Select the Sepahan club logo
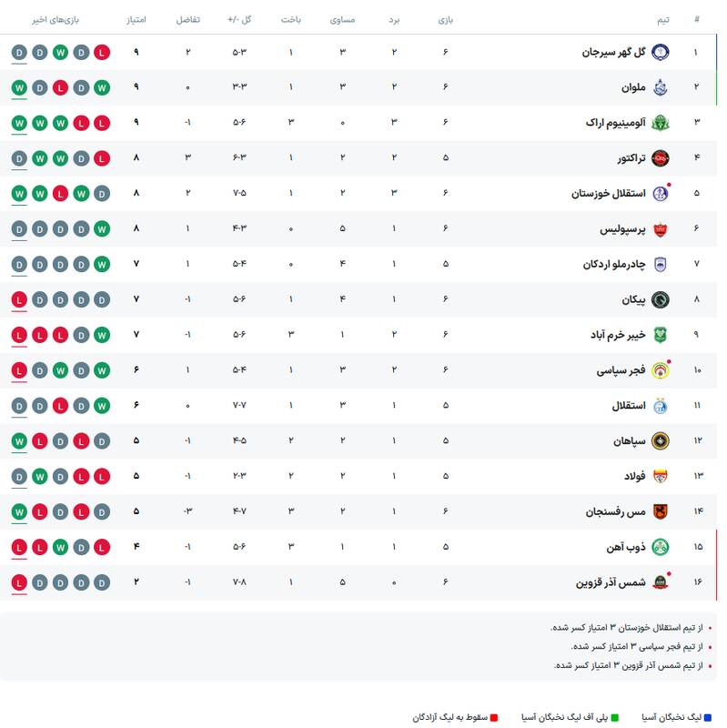This screenshot has height=728, width=727. tap(661, 440)
